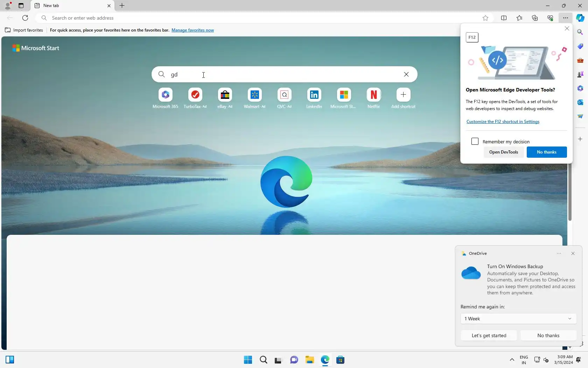The width and height of the screenshot is (588, 368).
Task: Open Browser essentials heart icon
Action: pyautogui.click(x=550, y=18)
